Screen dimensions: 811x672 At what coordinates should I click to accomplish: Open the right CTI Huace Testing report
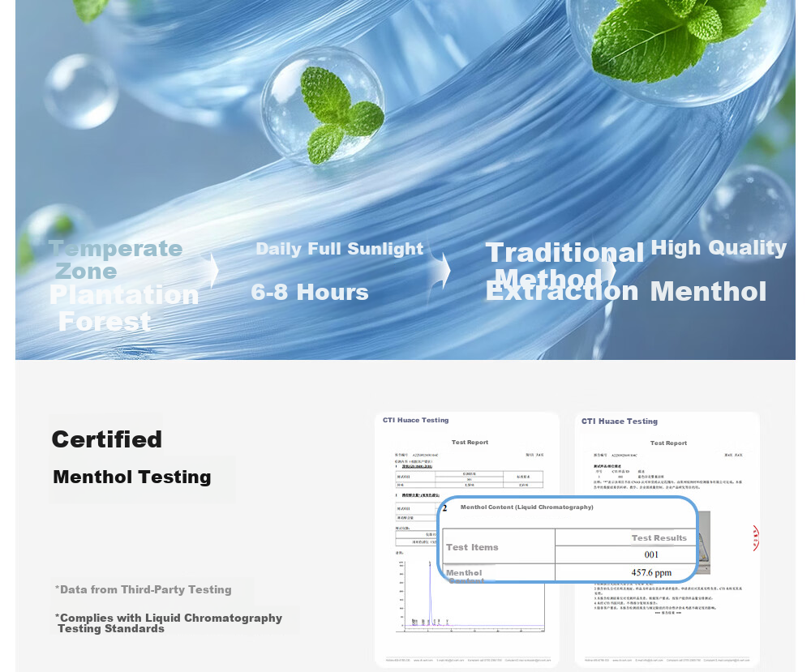[667, 539]
